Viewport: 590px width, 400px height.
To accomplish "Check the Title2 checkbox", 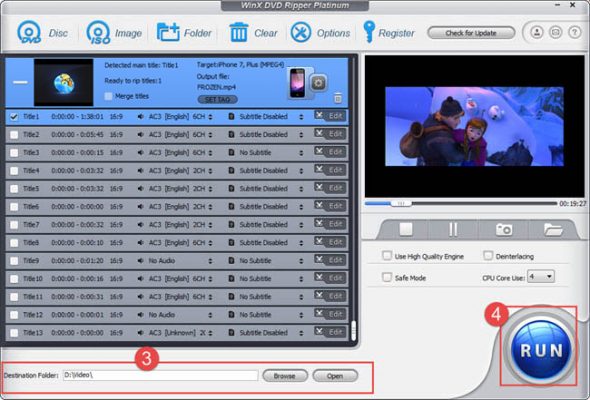I will click(14, 135).
